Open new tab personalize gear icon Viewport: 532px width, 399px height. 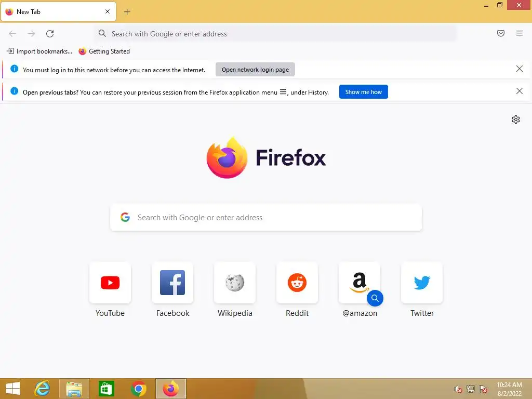(516, 119)
